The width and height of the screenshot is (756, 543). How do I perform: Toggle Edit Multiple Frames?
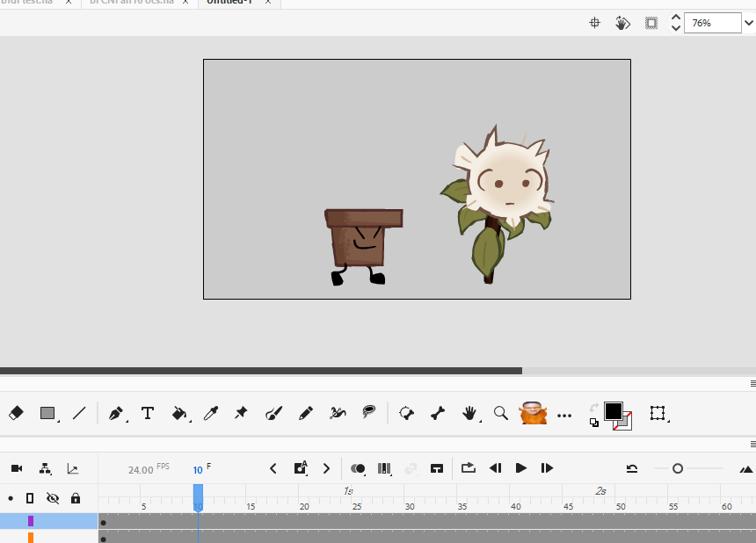[384, 468]
